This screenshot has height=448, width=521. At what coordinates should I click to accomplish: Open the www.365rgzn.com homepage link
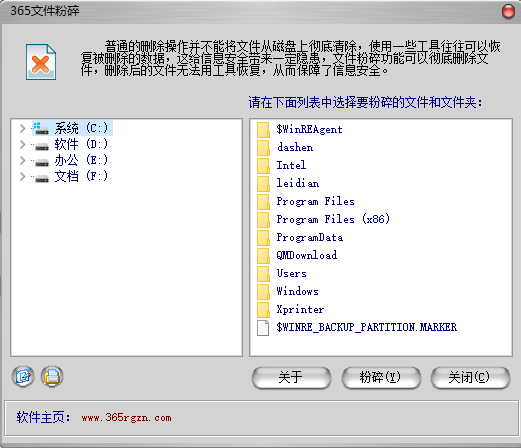[x=126, y=418]
